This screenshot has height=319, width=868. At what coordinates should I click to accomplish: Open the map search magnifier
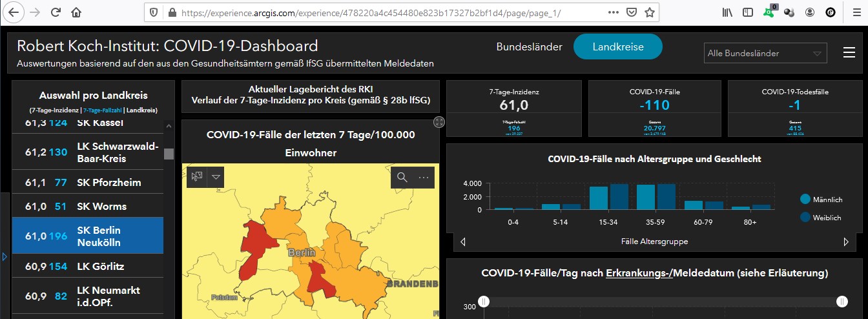point(402,177)
